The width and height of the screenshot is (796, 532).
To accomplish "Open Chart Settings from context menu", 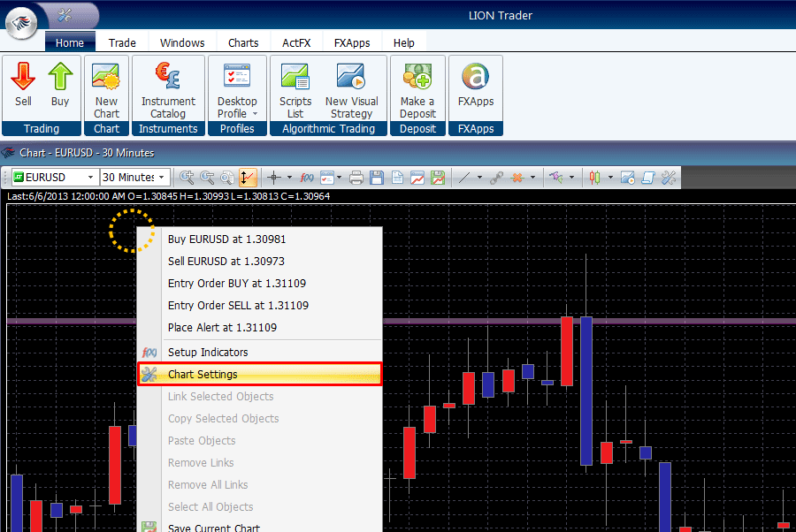I will coord(260,375).
